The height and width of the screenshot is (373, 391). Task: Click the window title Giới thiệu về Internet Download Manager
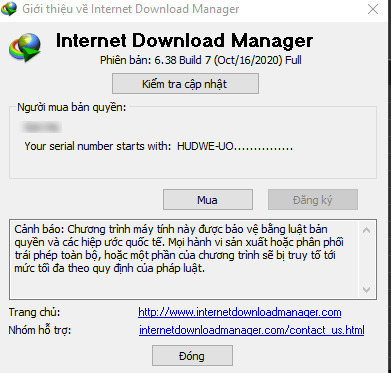tap(131, 9)
